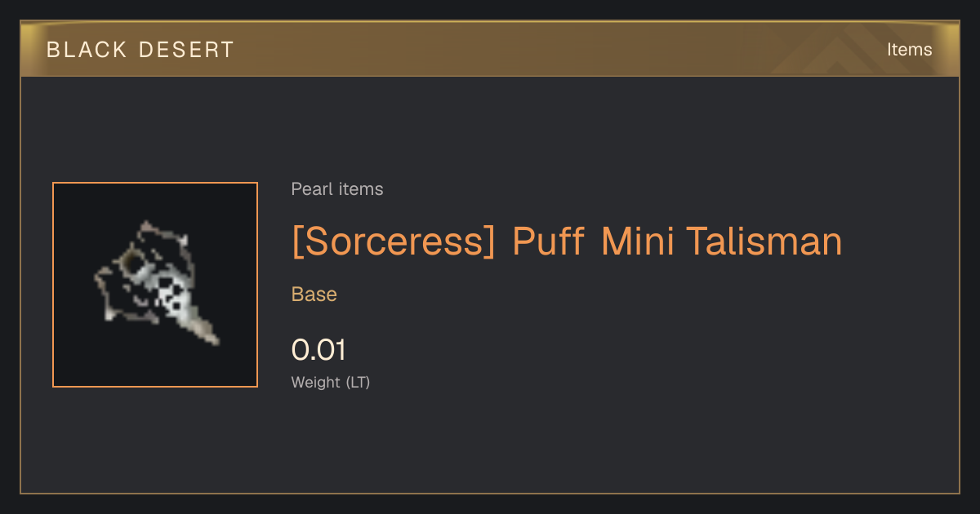980x514 pixels.
Task: Click the (LT) unit text
Action: tap(358, 382)
